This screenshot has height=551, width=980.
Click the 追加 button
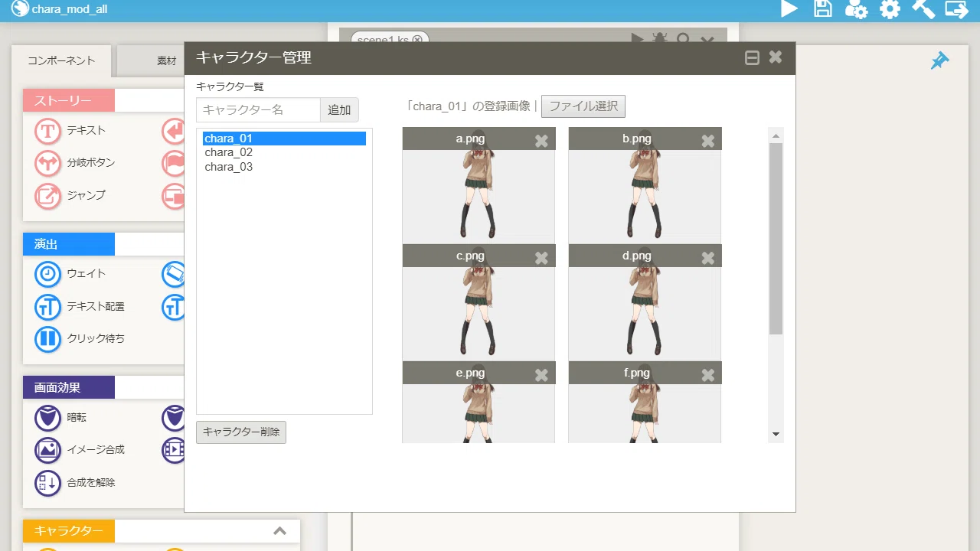pos(339,109)
